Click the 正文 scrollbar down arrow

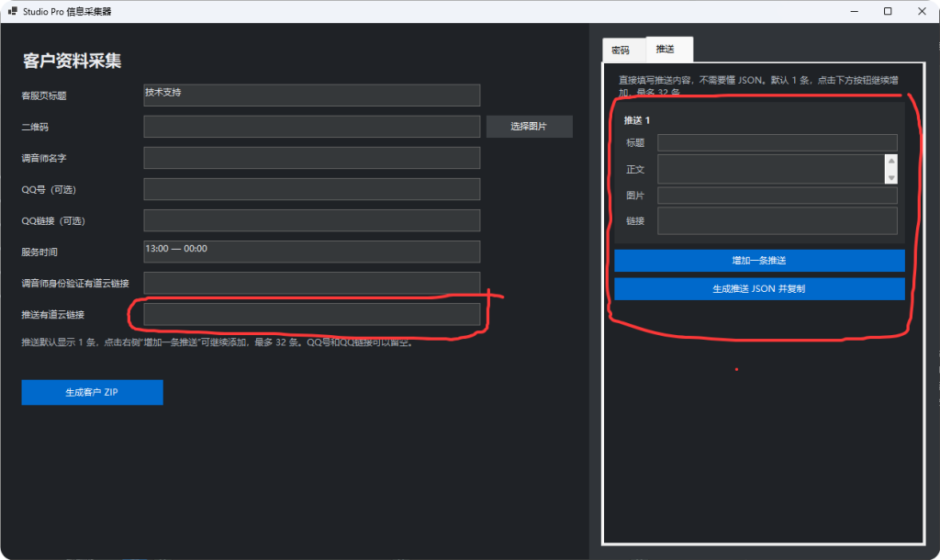click(x=891, y=177)
